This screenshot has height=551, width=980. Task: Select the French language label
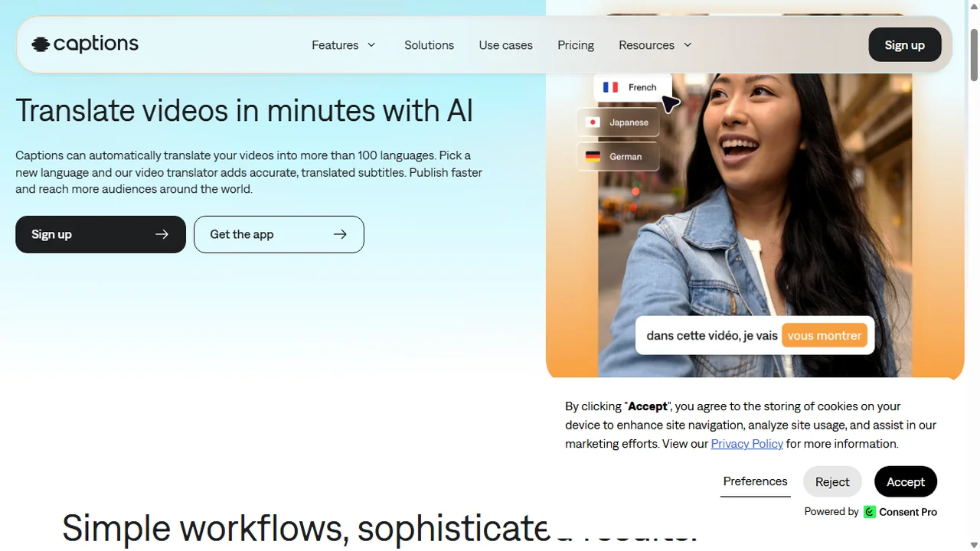tap(642, 87)
